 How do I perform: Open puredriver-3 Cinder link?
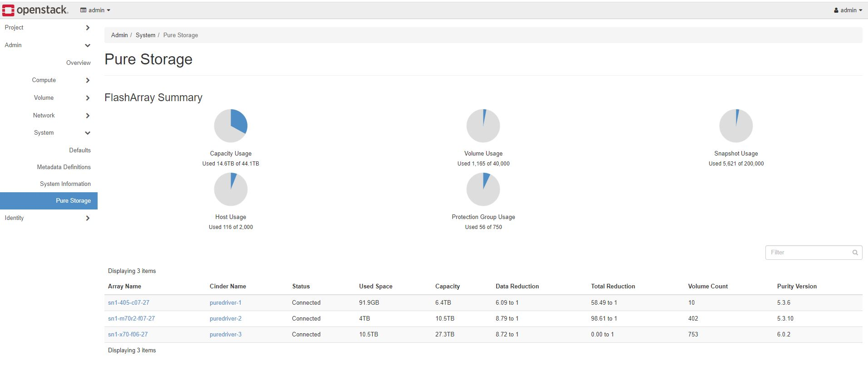pyautogui.click(x=226, y=334)
